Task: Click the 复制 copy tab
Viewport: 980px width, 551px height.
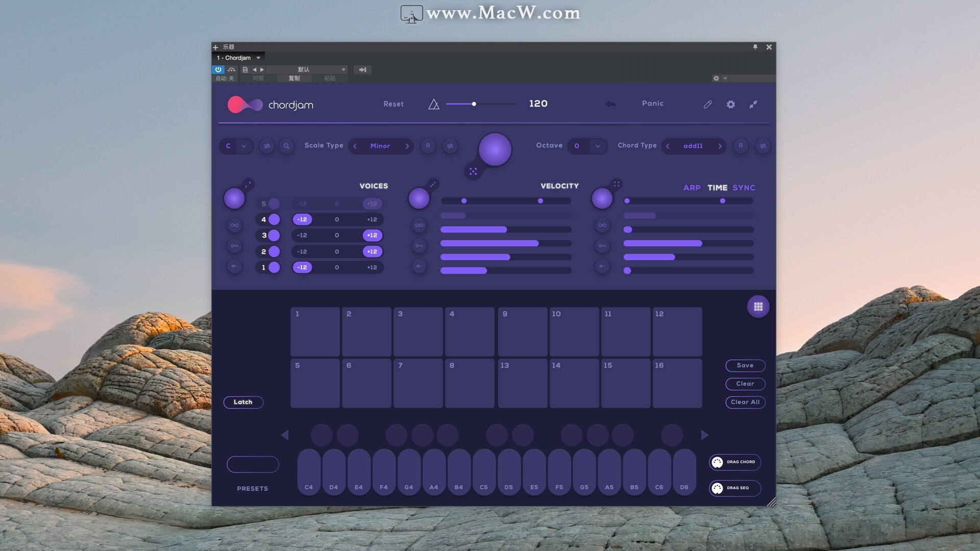Action: coord(294,79)
